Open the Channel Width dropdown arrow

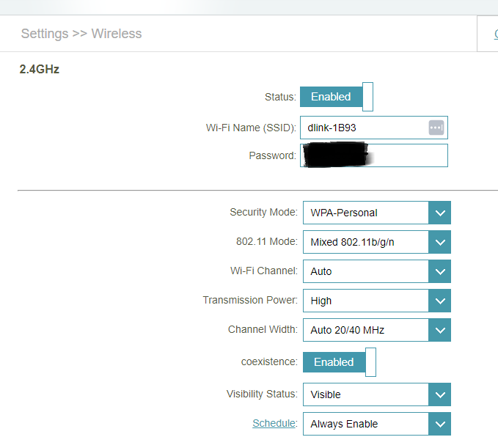439,330
